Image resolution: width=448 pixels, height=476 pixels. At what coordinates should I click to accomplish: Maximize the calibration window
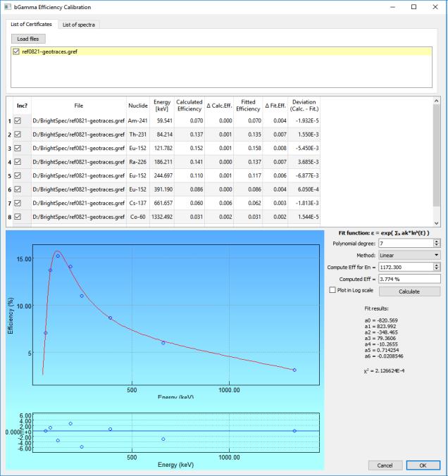(x=414, y=7)
